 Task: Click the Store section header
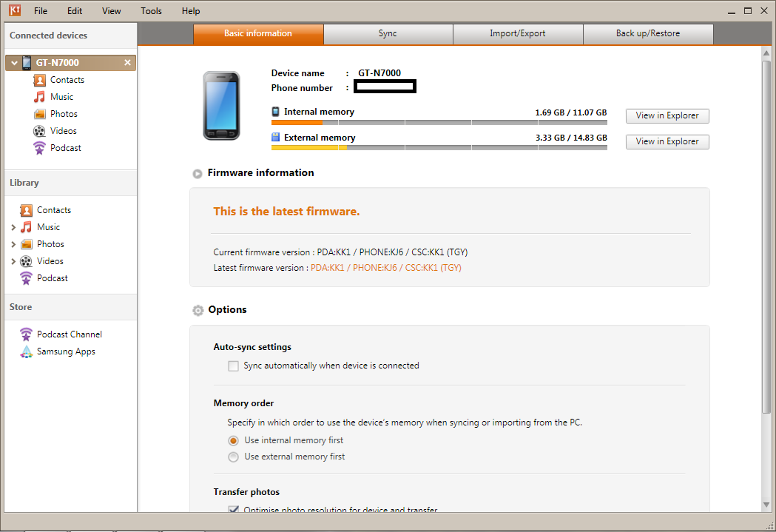tap(21, 307)
